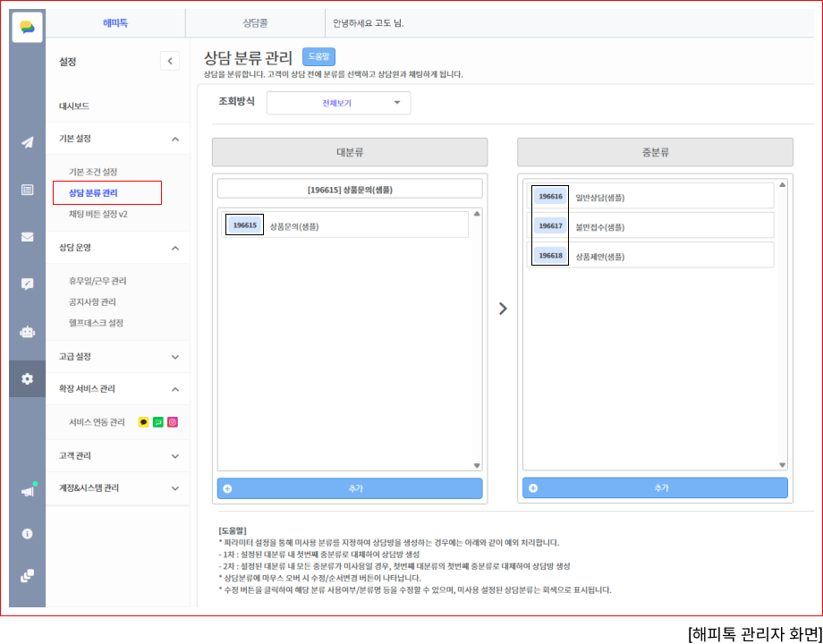Open 채팅 버튼 설정 v2
The height and width of the screenshot is (644, 823).
click(x=98, y=214)
